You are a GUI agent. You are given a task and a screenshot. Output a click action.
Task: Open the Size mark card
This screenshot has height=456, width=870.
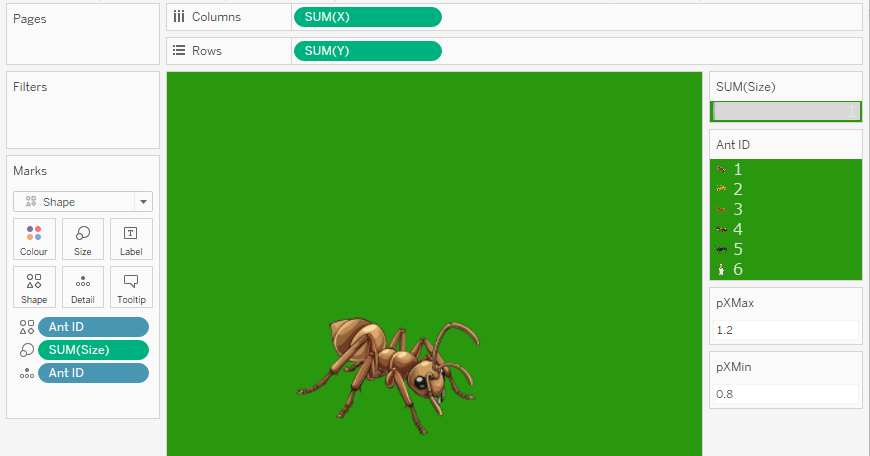point(83,239)
